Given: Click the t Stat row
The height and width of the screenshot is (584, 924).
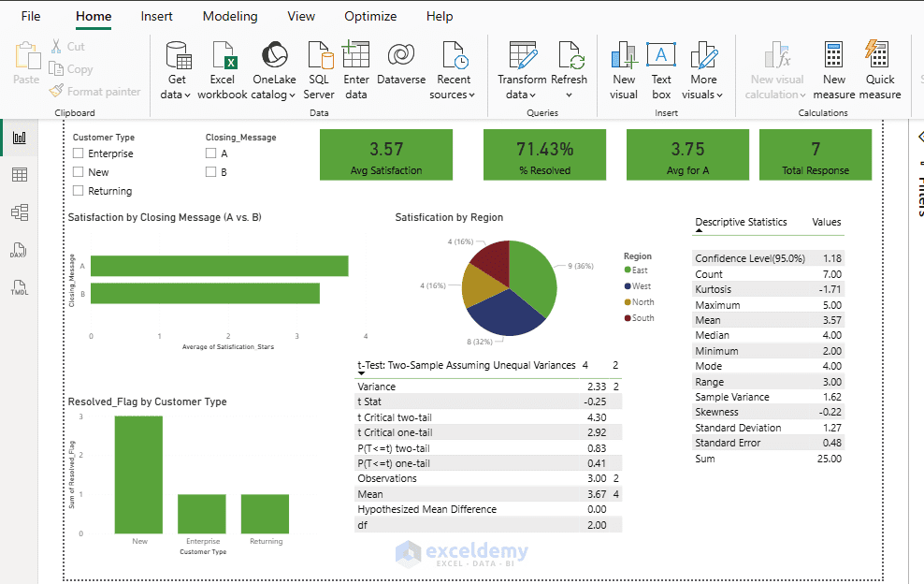Looking at the screenshot, I should click(488, 401).
